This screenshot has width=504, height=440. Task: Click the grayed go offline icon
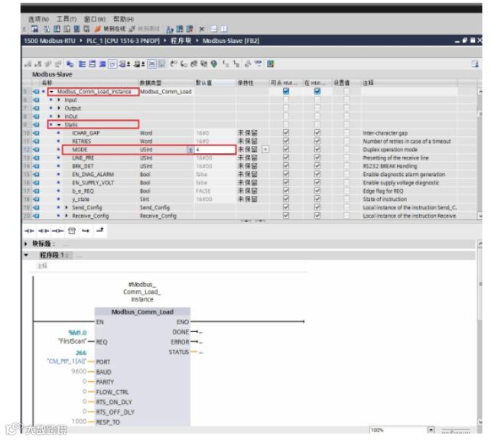132,29
